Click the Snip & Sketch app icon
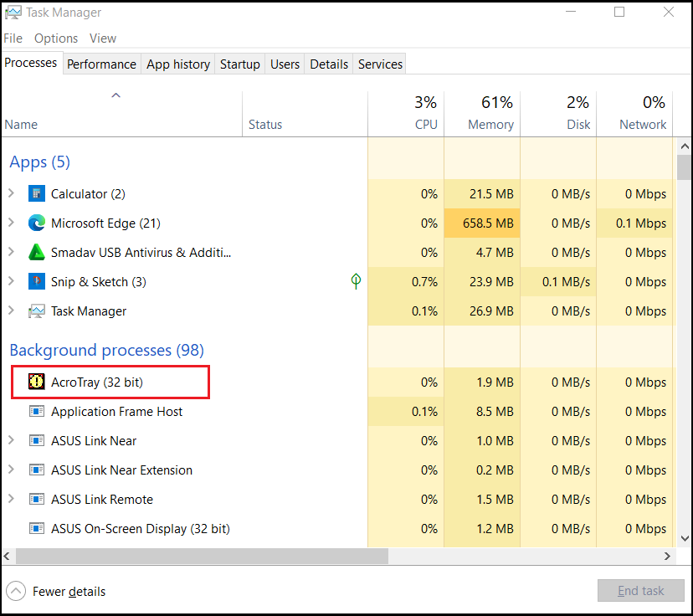693x616 pixels. (37, 281)
